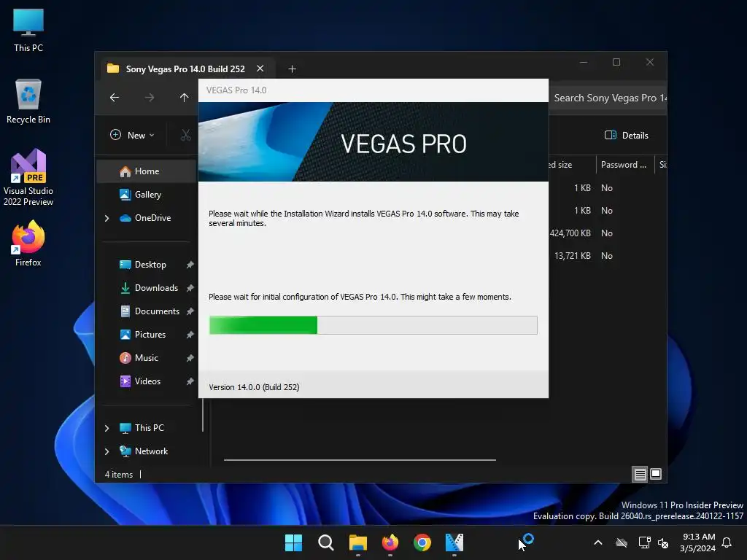Toggle the Details pane button
The width and height of the screenshot is (747, 560).
pyautogui.click(x=626, y=135)
